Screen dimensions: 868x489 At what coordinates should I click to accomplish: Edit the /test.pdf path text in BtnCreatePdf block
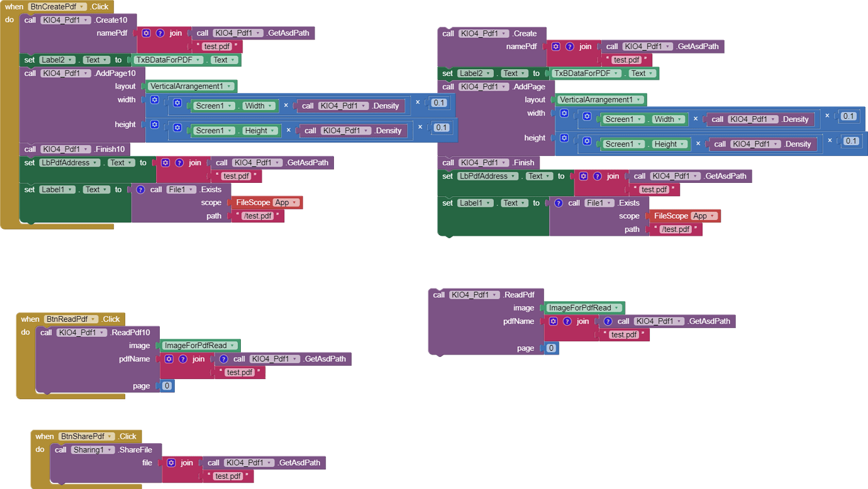coord(258,216)
